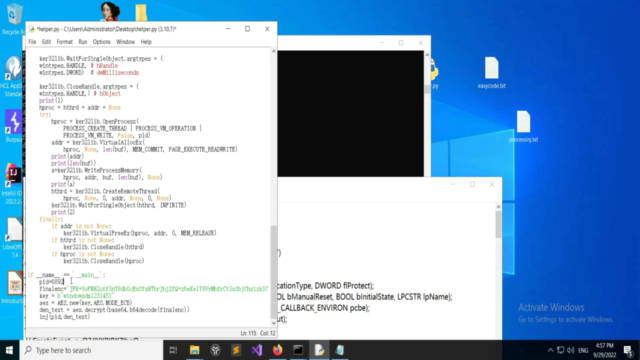Launch Sublime Text from the taskbar
The image size is (640, 360).
236,350
